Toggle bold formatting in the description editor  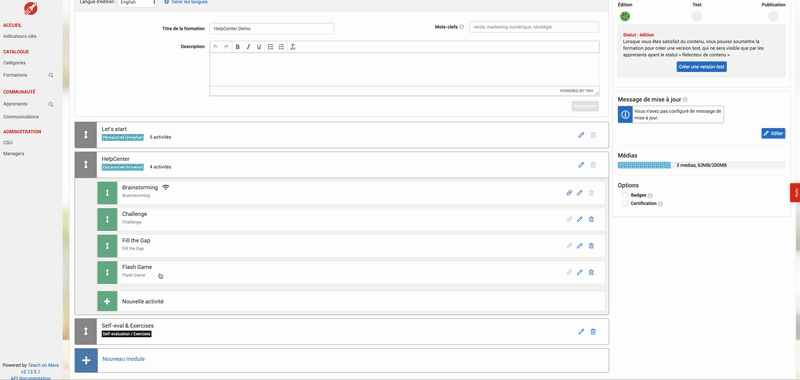tap(238, 47)
